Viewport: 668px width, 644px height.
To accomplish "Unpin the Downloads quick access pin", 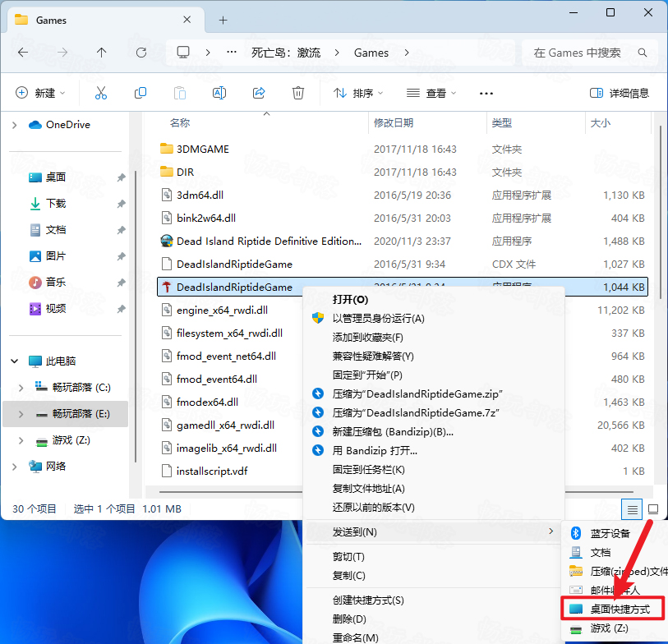I will pyautogui.click(x=121, y=204).
